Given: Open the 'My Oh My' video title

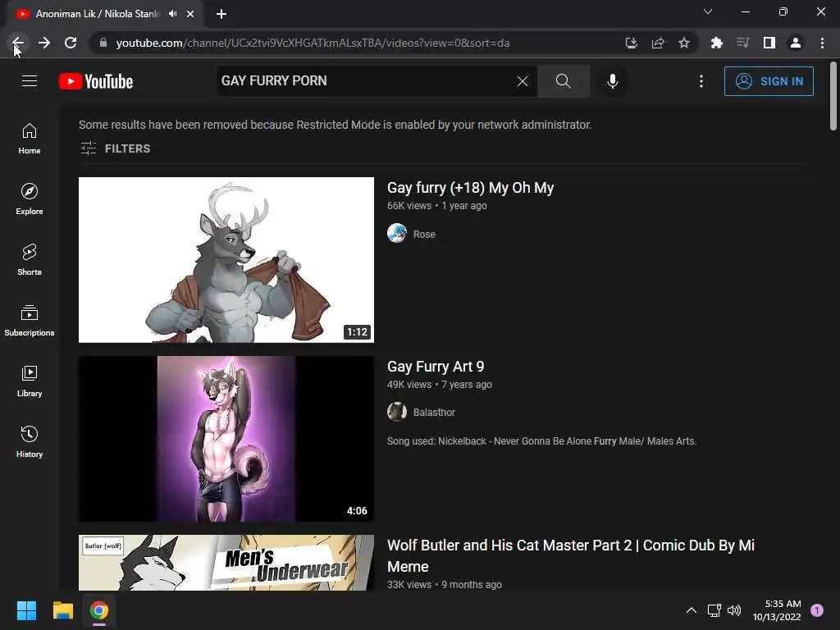Looking at the screenshot, I should pyautogui.click(x=470, y=188).
